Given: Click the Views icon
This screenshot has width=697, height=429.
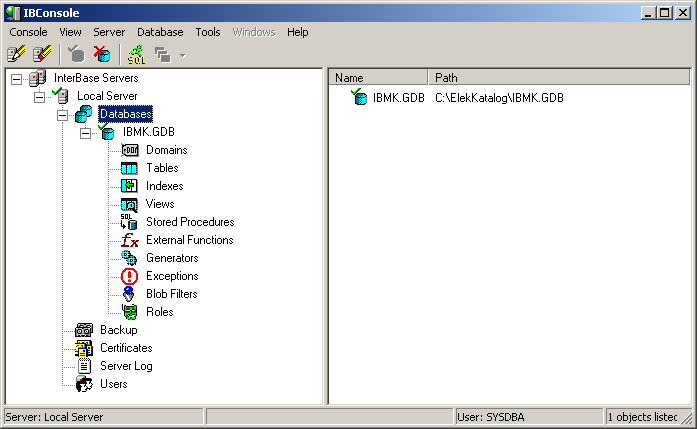Looking at the screenshot, I should 129,204.
